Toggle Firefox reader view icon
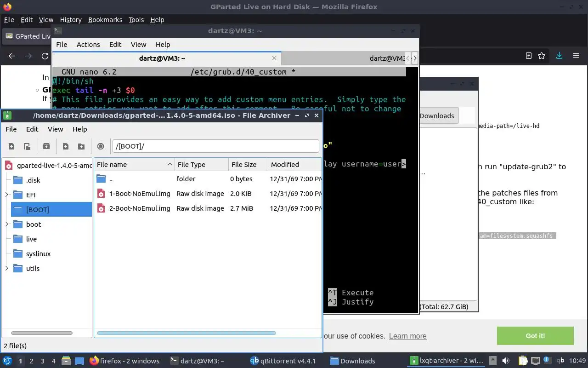The width and height of the screenshot is (588, 368). 529,56
